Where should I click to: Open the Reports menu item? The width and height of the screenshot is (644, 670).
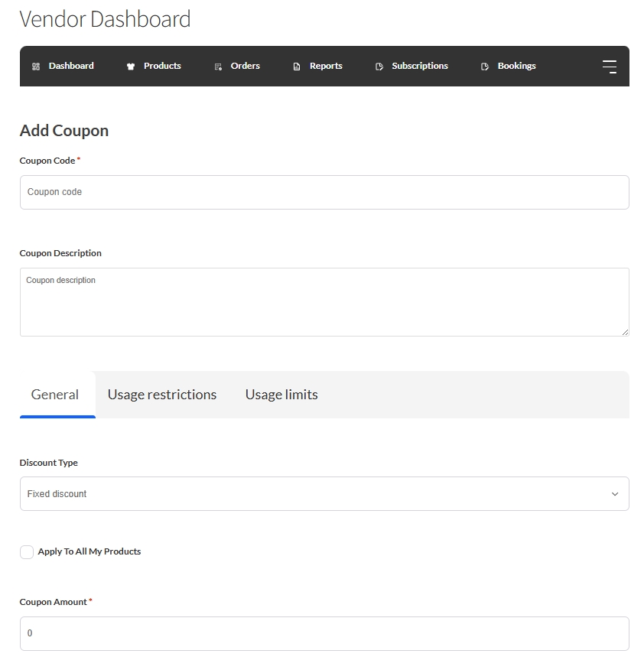pyautogui.click(x=326, y=66)
